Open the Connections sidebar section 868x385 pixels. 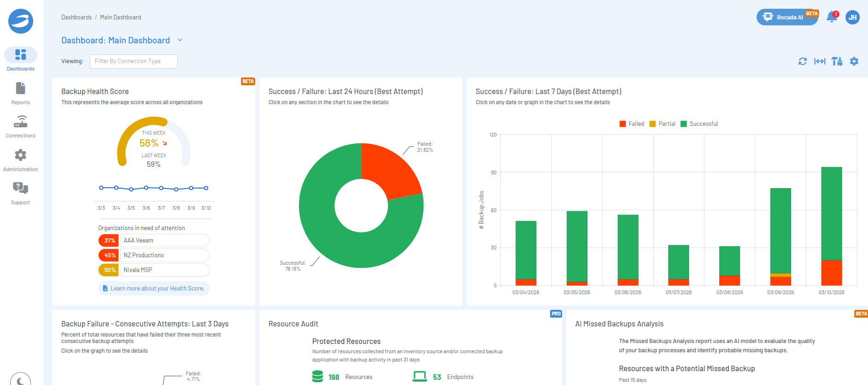click(x=20, y=127)
